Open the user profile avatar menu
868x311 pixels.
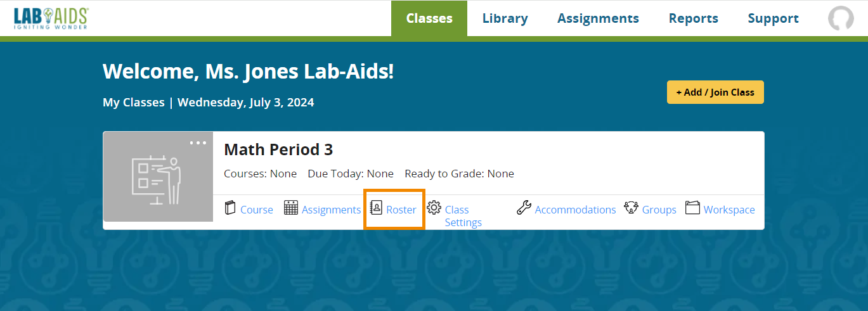tap(841, 18)
